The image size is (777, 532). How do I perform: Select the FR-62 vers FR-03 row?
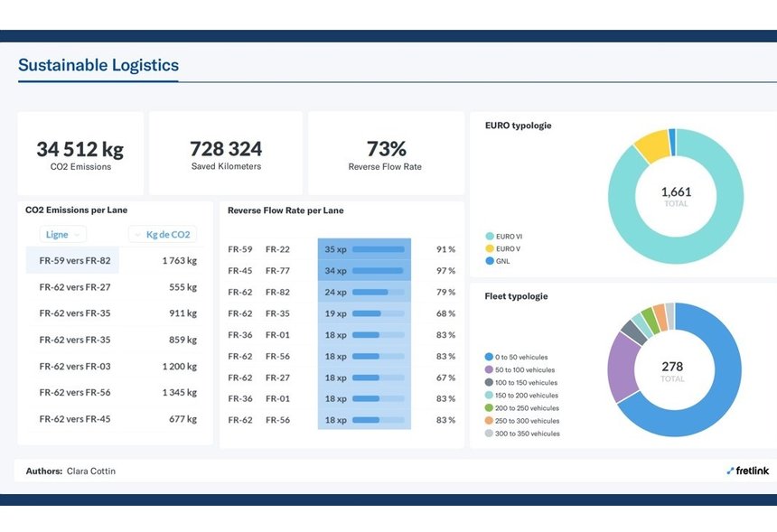[115, 366]
